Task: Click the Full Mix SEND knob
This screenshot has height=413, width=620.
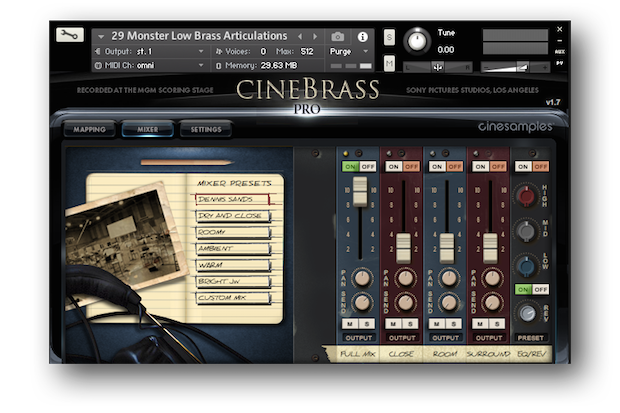Action: (x=361, y=303)
